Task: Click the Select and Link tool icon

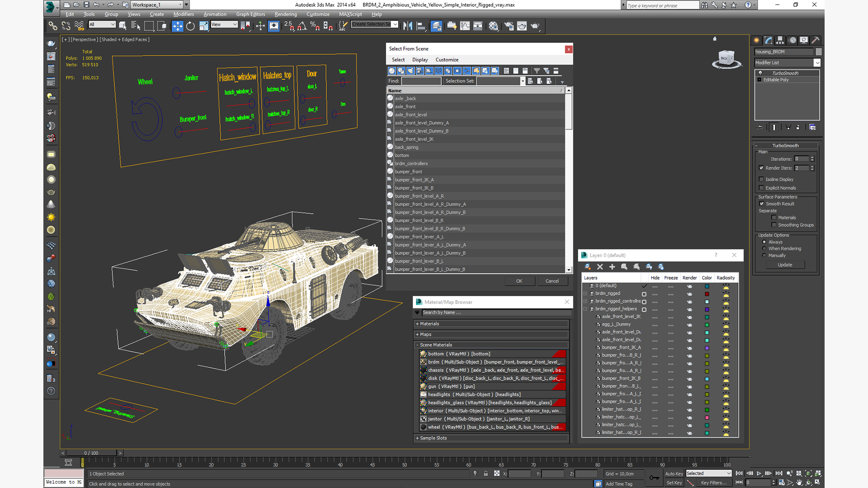Action: tap(53, 26)
